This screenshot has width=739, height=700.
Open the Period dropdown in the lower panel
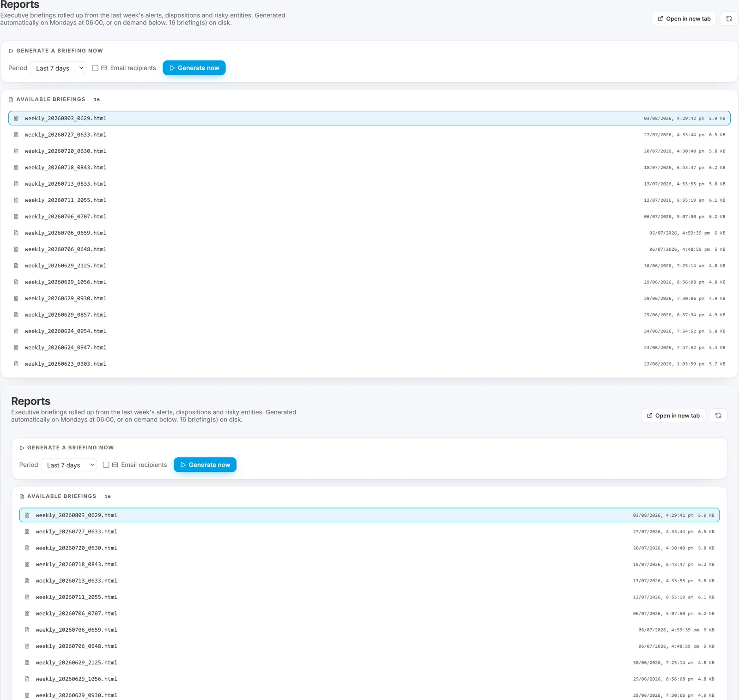pos(69,465)
